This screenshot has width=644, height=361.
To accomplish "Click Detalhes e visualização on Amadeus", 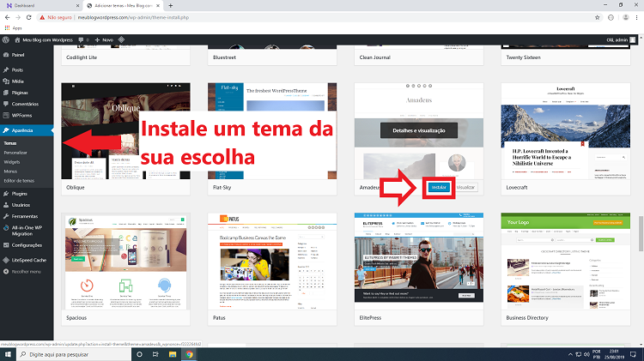I will (x=419, y=130).
